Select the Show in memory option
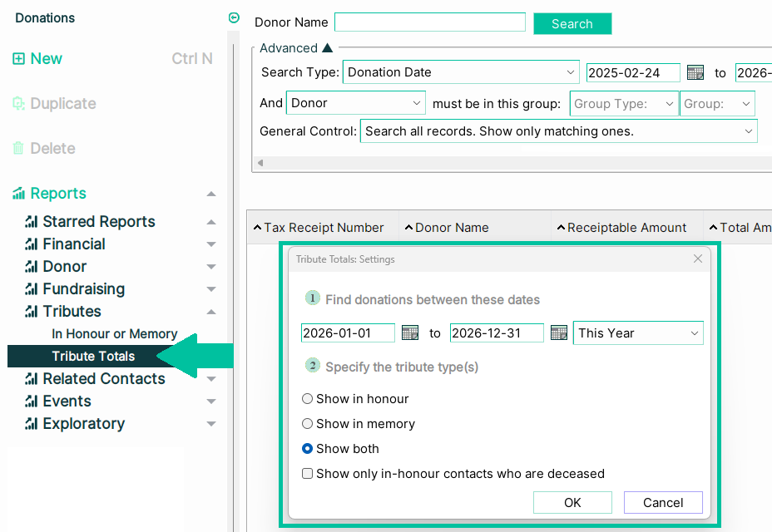 (308, 424)
